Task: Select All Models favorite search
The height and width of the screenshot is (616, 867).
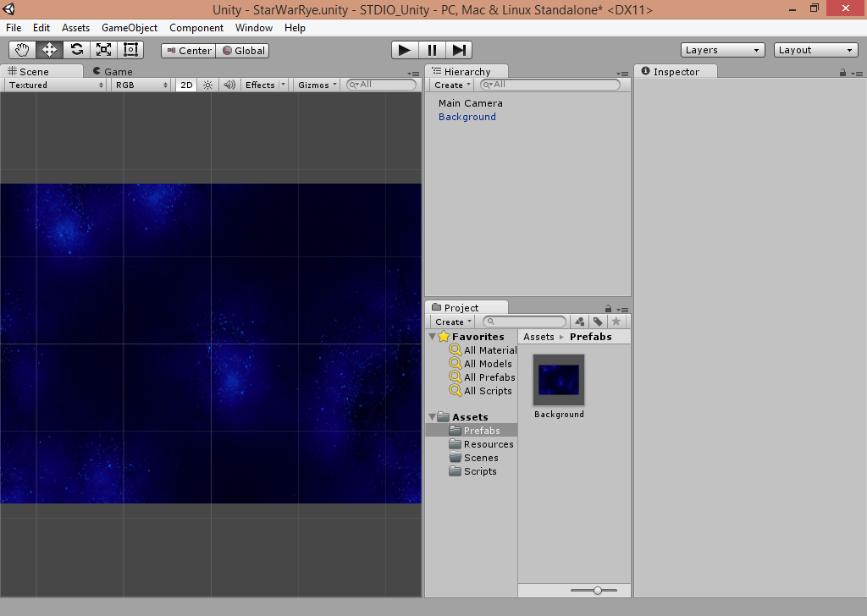Action: (481, 364)
